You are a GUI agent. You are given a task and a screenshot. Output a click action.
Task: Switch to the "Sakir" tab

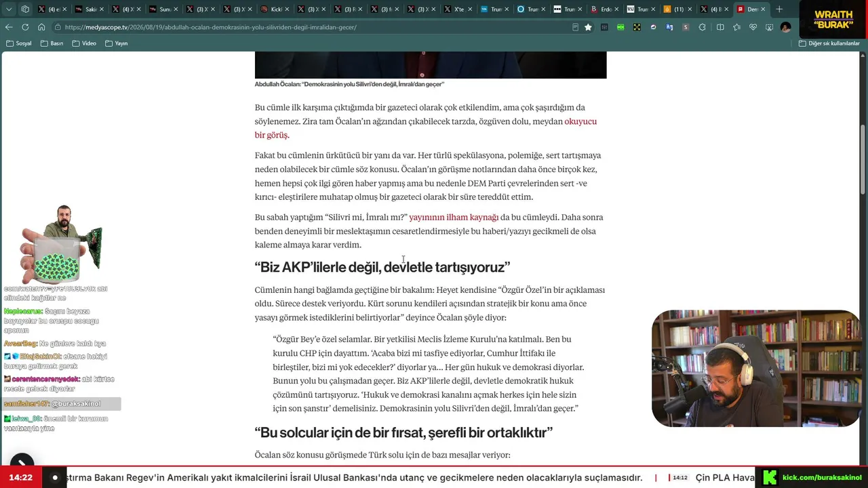point(89,9)
